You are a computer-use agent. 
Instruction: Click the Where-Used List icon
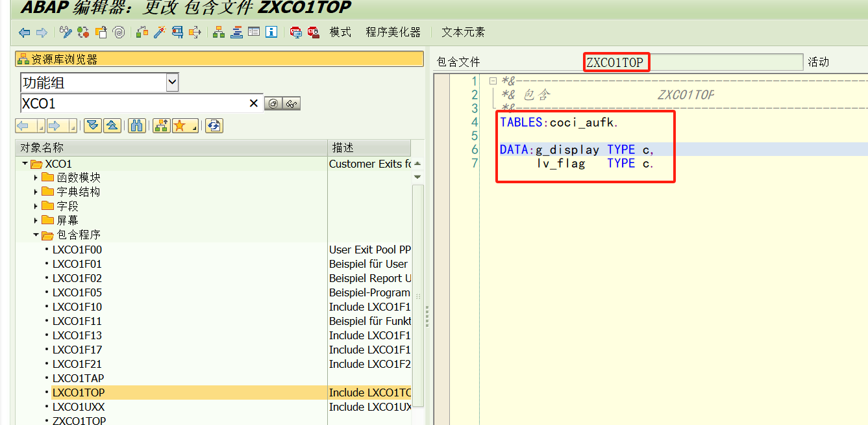[x=195, y=32]
